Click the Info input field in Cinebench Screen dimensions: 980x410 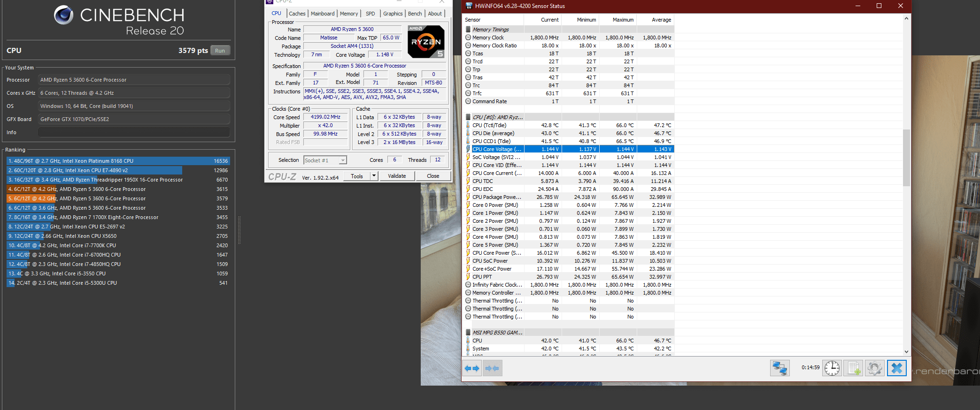tap(134, 132)
